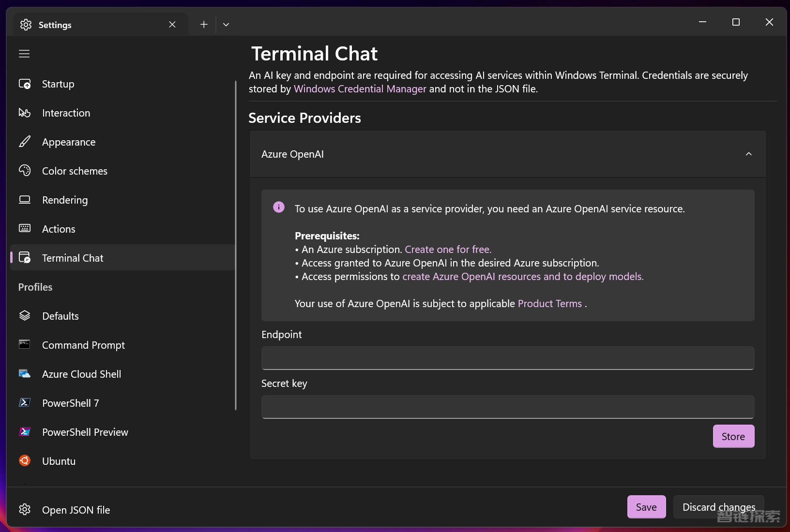The image size is (790, 532).
Task: Click the sidebar vertical scrollbar
Action: click(x=236, y=245)
